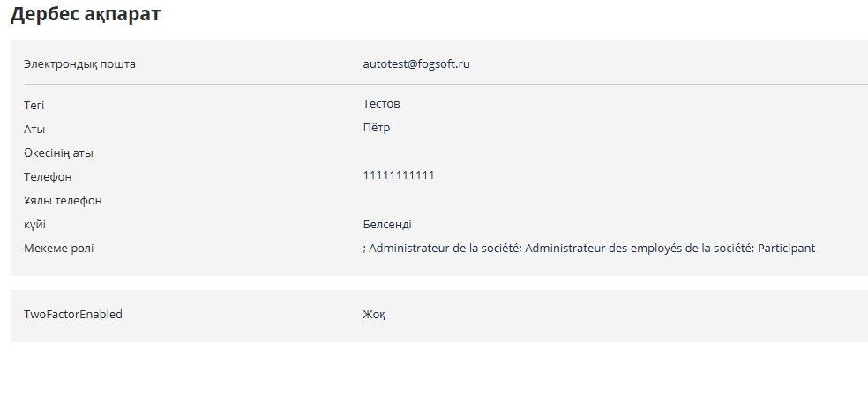Image resolution: width=868 pixels, height=394 pixels.
Task: Click the Телефон field label
Action: (48, 176)
